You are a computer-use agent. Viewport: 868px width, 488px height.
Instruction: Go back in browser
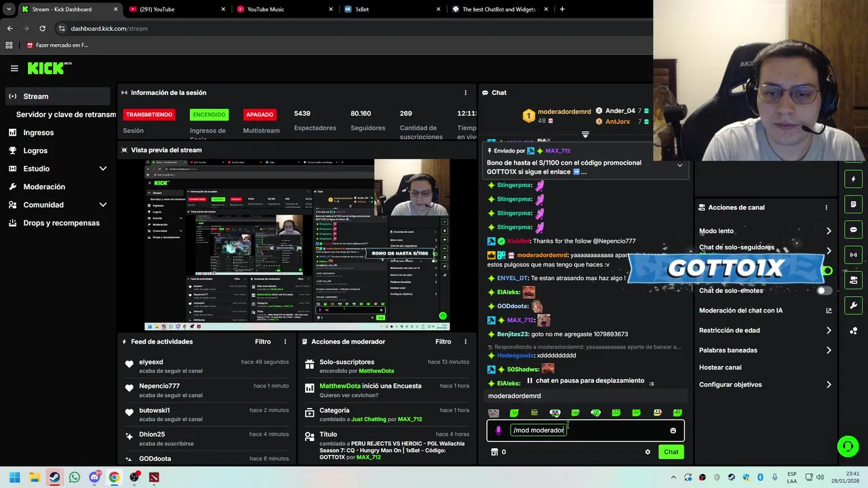pos(9,28)
